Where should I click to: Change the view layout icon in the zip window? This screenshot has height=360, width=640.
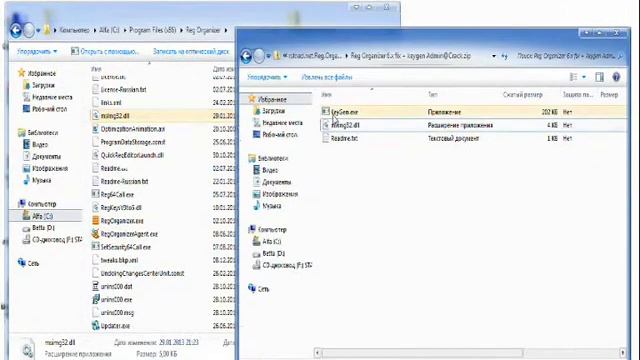pos(573,77)
